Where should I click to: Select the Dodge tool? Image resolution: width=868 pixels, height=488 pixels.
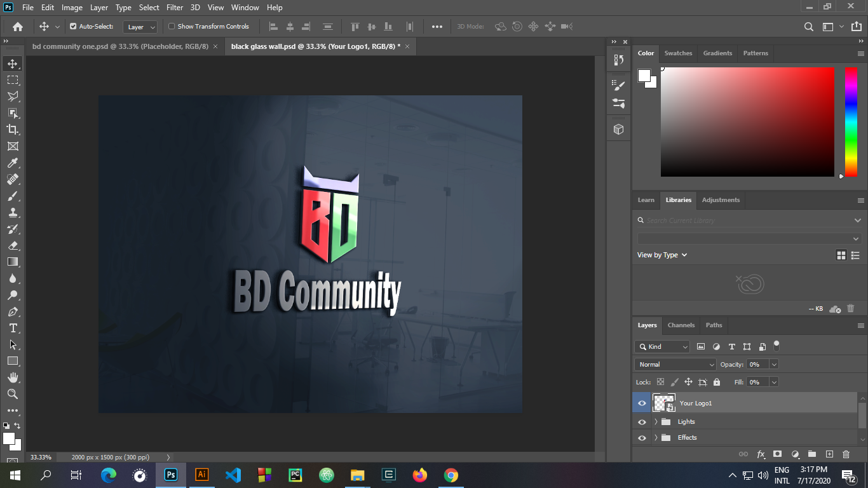click(x=13, y=295)
